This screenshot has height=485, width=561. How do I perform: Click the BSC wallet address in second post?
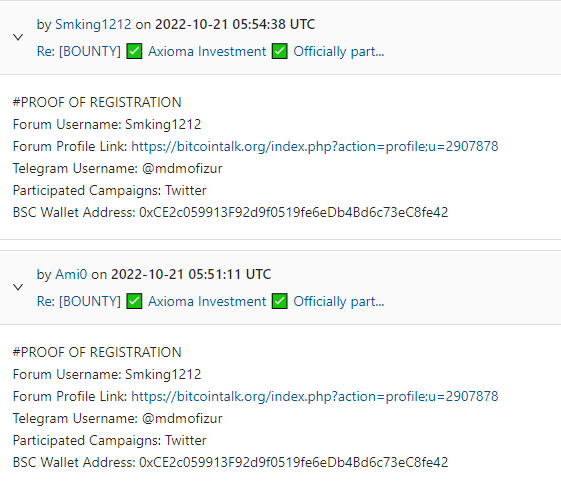click(293, 462)
